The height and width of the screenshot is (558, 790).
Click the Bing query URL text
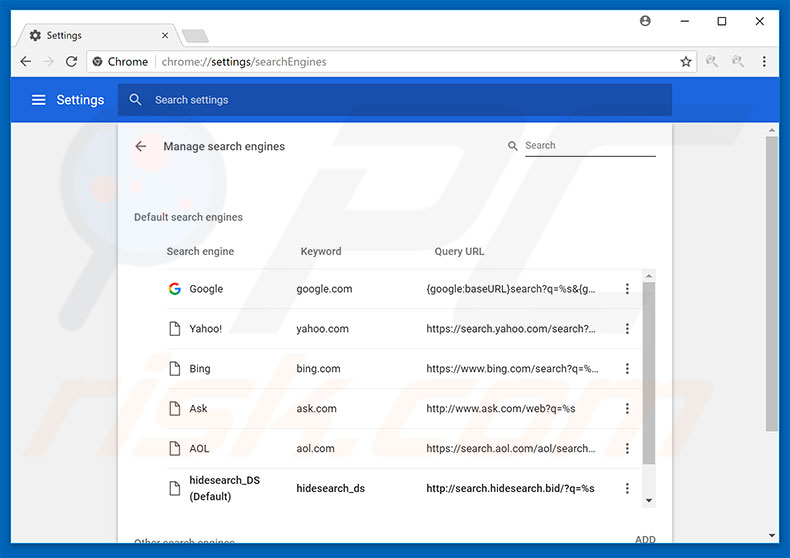click(512, 368)
